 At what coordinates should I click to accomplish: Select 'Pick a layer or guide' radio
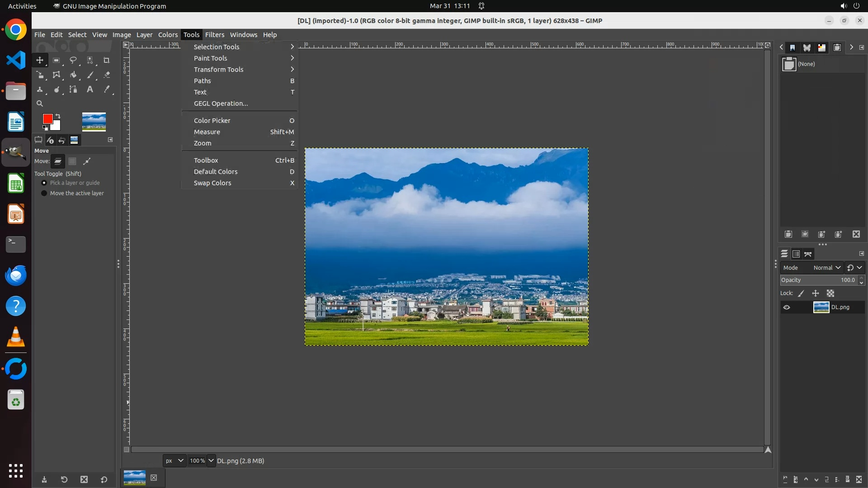44,183
